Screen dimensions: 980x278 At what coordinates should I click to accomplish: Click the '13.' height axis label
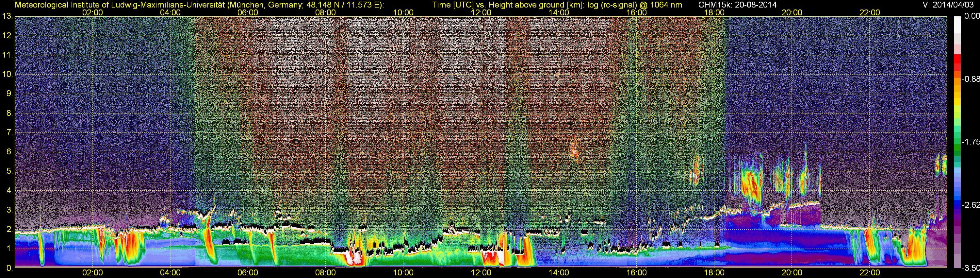click(7, 16)
